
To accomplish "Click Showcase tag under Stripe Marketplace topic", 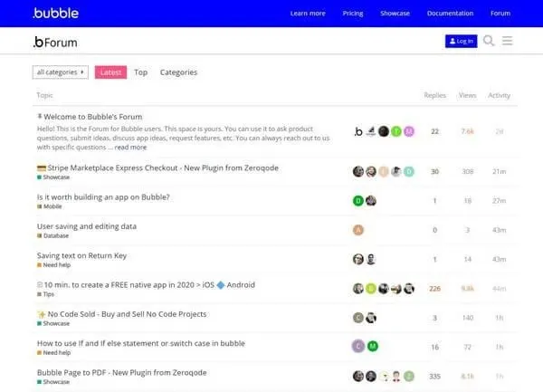I will pyautogui.click(x=53, y=177).
